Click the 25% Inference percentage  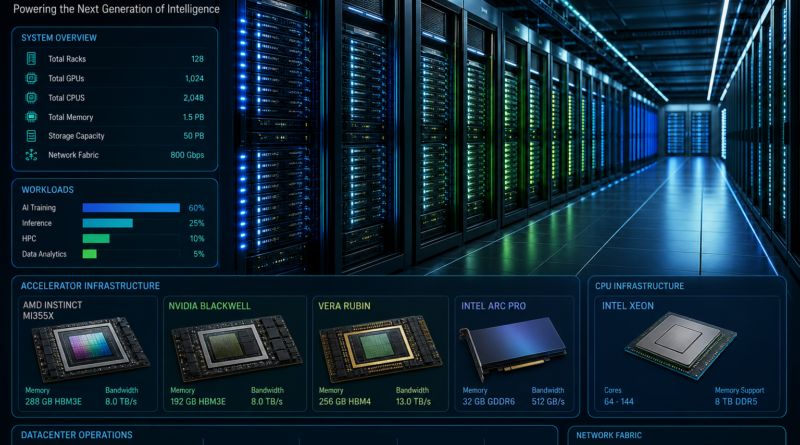pos(196,224)
